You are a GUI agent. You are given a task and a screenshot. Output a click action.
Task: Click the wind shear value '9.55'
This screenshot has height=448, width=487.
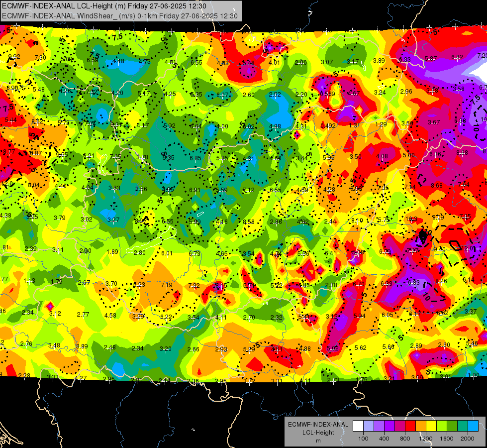pos(62,154)
